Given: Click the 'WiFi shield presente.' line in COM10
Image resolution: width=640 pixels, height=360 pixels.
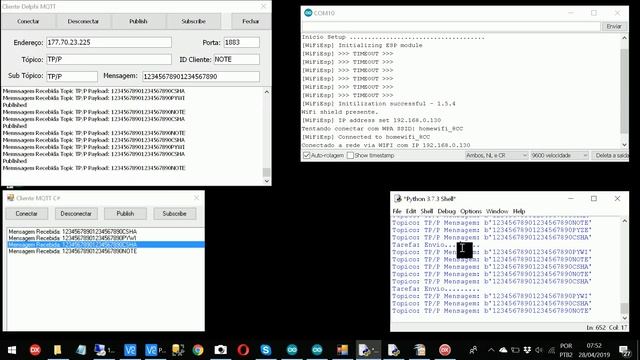Looking at the screenshot, I should [340, 112].
